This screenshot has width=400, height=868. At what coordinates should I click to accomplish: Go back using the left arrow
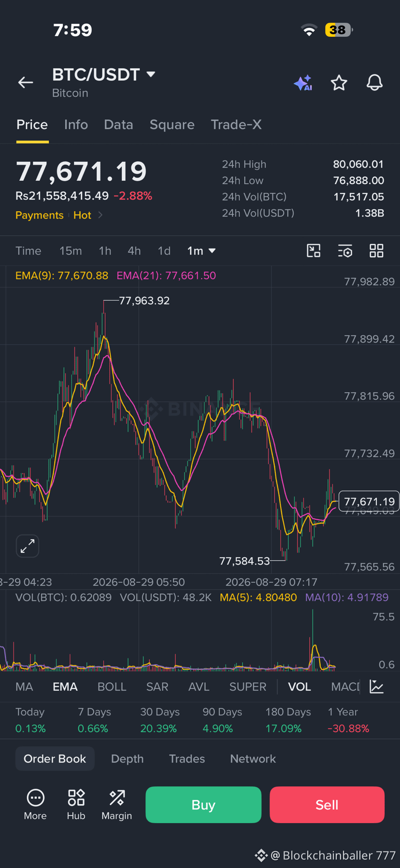26,83
